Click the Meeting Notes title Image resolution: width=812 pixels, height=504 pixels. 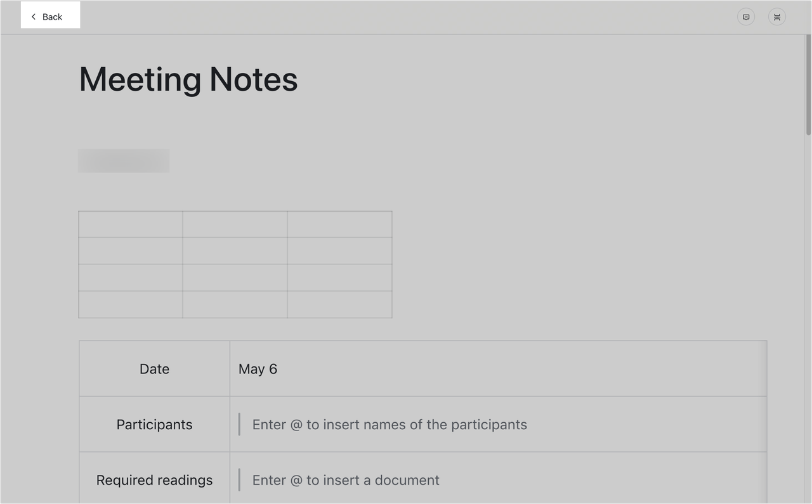coord(188,80)
